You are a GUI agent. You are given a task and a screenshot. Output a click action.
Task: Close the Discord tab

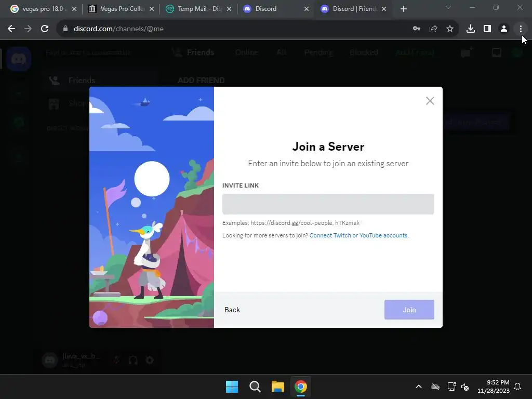[307, 9]
